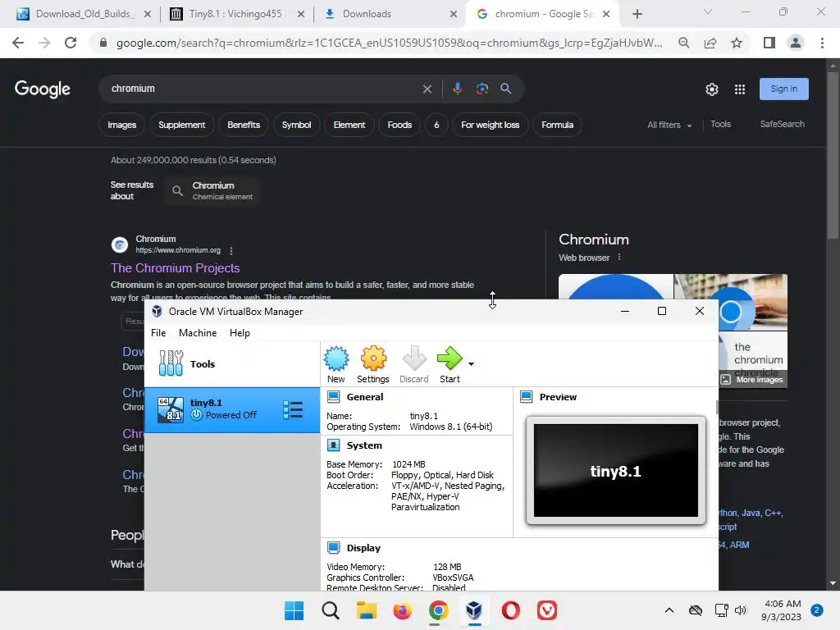Click the New virtual machine icon

click(336, 365)
